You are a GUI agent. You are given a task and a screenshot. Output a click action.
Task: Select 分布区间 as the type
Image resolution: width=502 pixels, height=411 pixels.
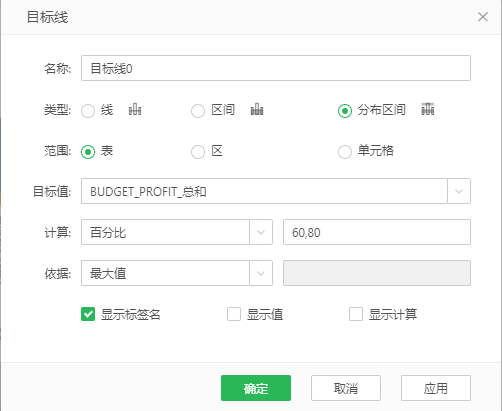[345, 111]
